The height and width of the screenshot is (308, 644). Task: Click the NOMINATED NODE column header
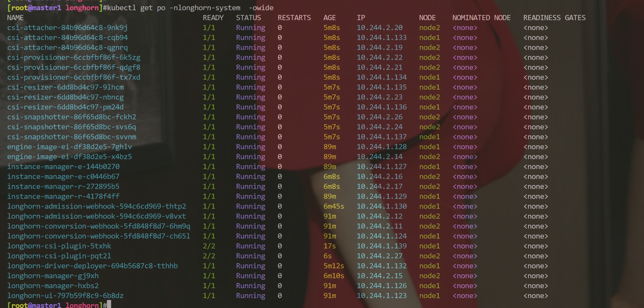click(482, 18)
